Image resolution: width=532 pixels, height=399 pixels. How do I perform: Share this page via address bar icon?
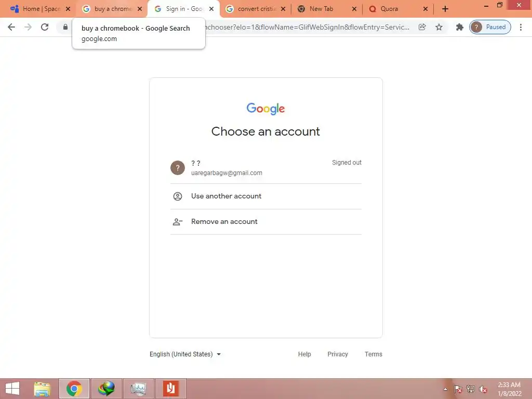click(422, 27)
